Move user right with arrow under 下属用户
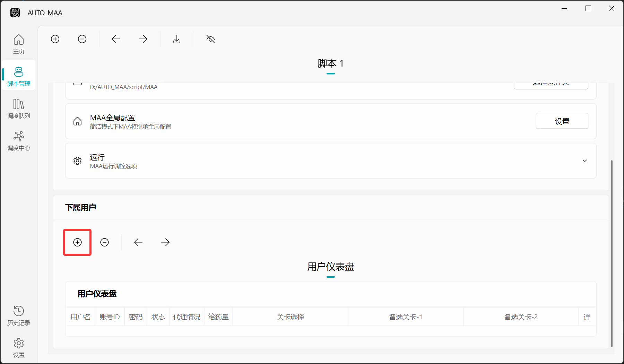624x364 pixels. click(x=165, y=242)
